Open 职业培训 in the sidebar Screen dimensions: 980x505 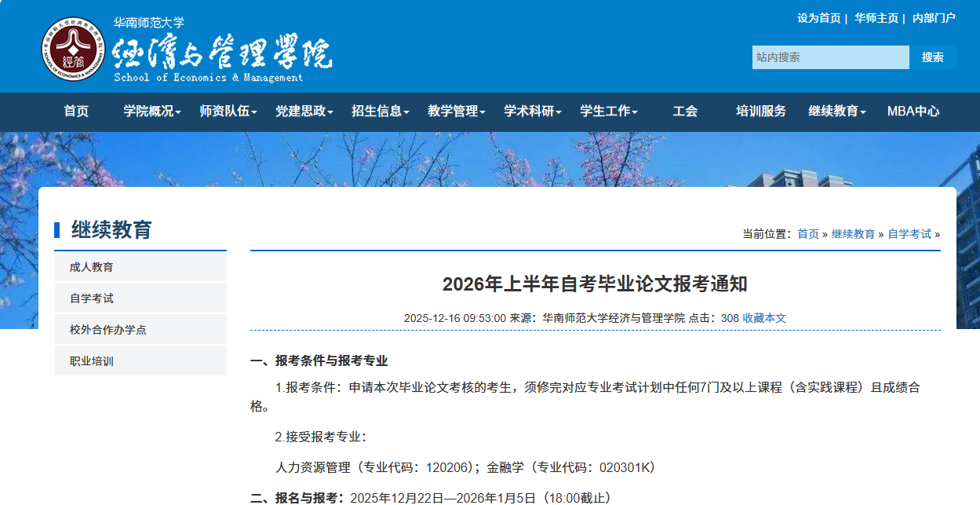91,361
